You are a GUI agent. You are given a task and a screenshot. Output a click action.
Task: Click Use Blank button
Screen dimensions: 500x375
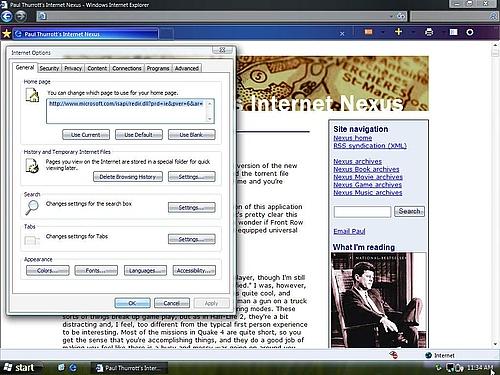(192, 135)
